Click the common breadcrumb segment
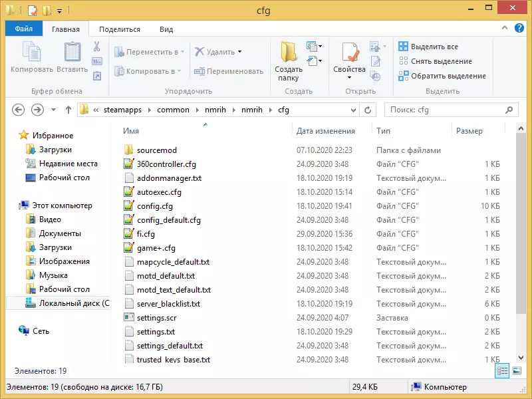532x399 pixels. pos(173,110)
